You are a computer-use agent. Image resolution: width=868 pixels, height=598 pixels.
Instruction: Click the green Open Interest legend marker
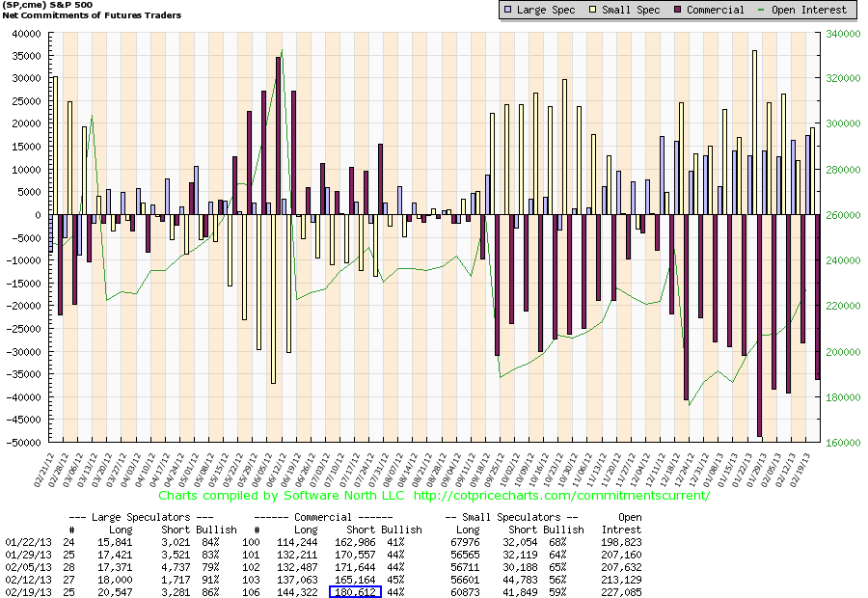pos(761,10)
